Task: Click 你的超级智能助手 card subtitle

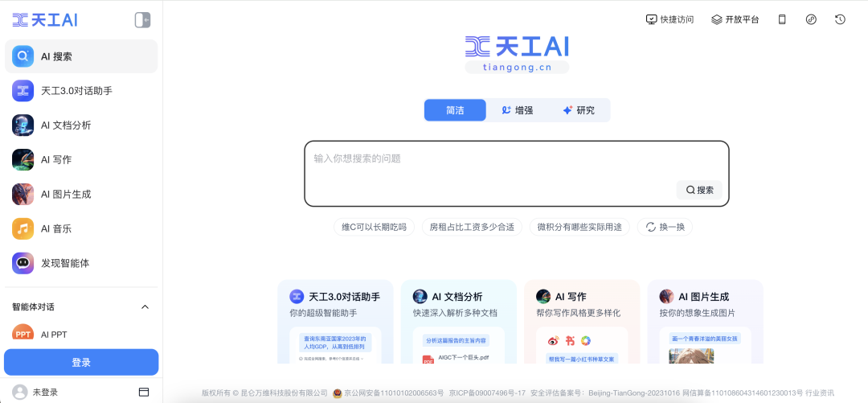Action: click(323, 313)
